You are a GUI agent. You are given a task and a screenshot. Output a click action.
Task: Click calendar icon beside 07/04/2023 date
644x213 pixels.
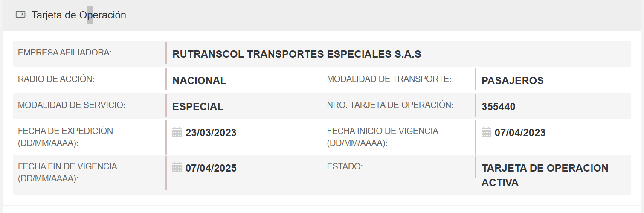tap(486, 132)
